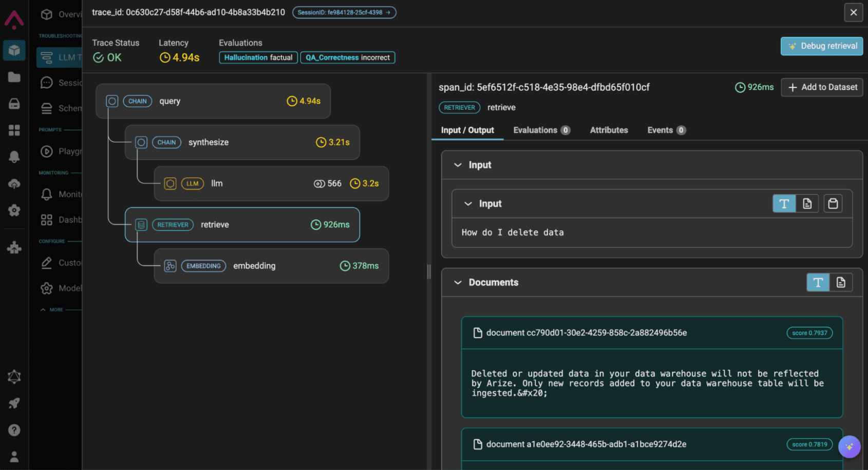Switch Documents panel to file view

click(841, 282)
